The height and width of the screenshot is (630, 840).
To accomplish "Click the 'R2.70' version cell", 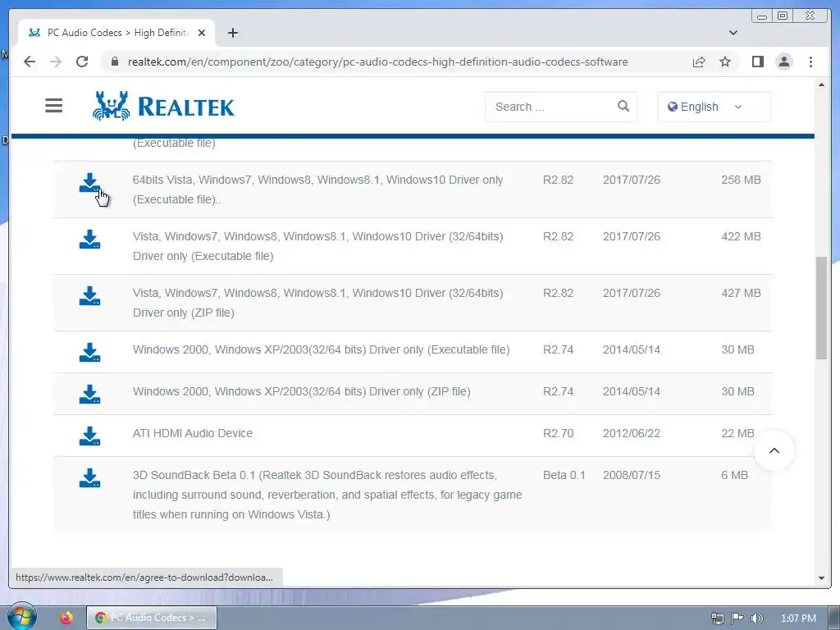I will point(558,433).
